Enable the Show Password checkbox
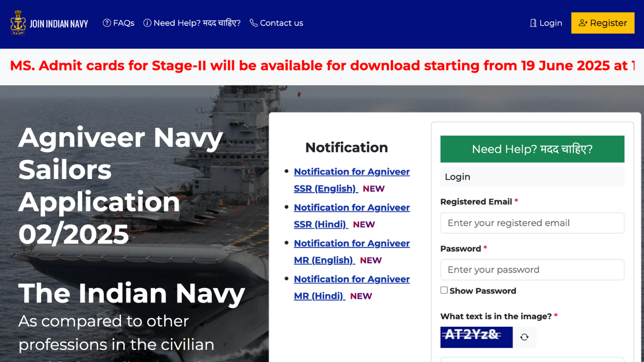The height and width of the screenshot is (362, 644). pos(444,290)
